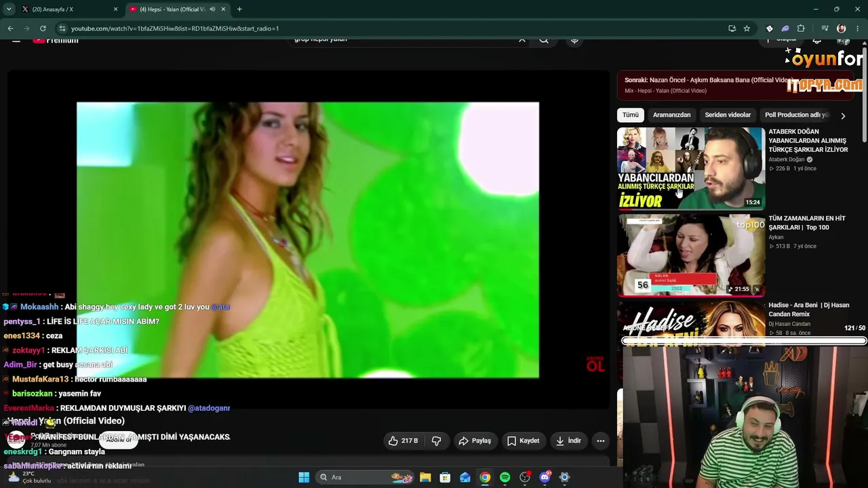Screen dimensions: 868x488
Task: Open Microsoft Store from the taskbar
Action: 445,477
